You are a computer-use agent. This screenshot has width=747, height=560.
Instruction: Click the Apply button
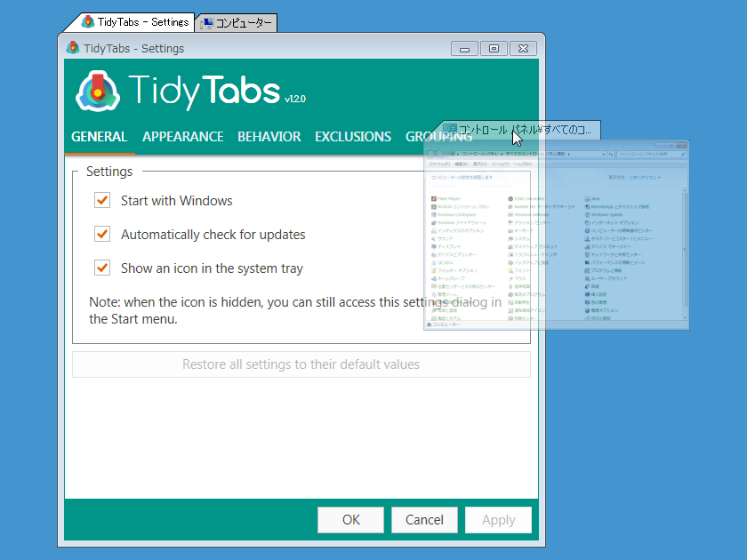click(x=498, y=519)
